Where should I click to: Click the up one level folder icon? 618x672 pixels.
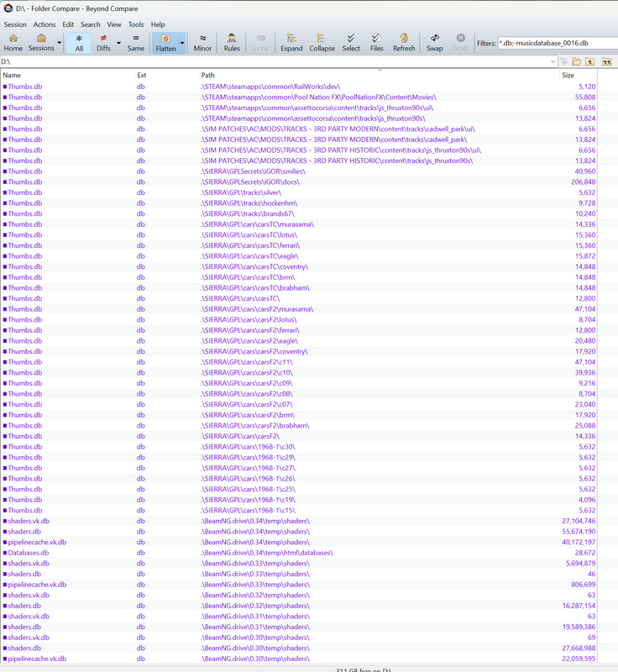[590, 61]
